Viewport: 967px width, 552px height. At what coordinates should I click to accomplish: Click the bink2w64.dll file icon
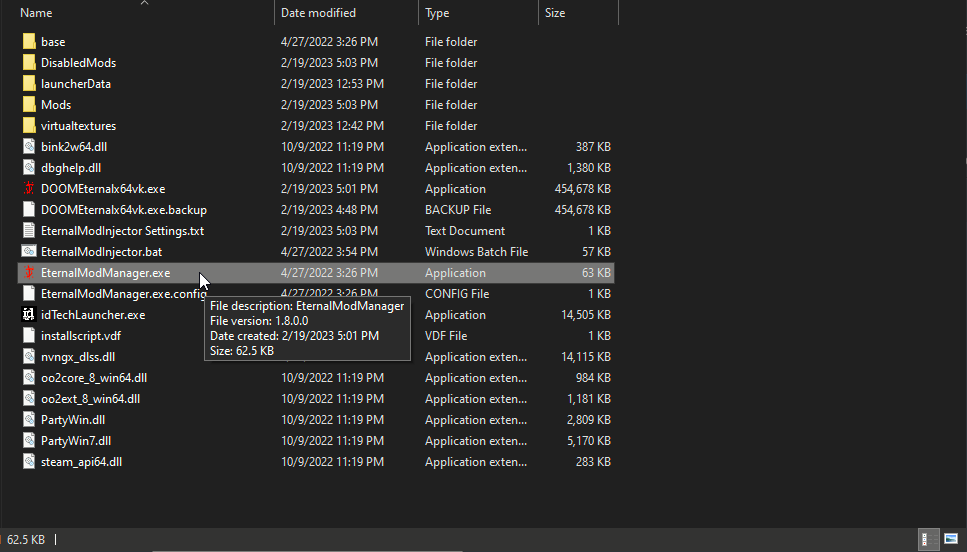(x=28, y=147)
